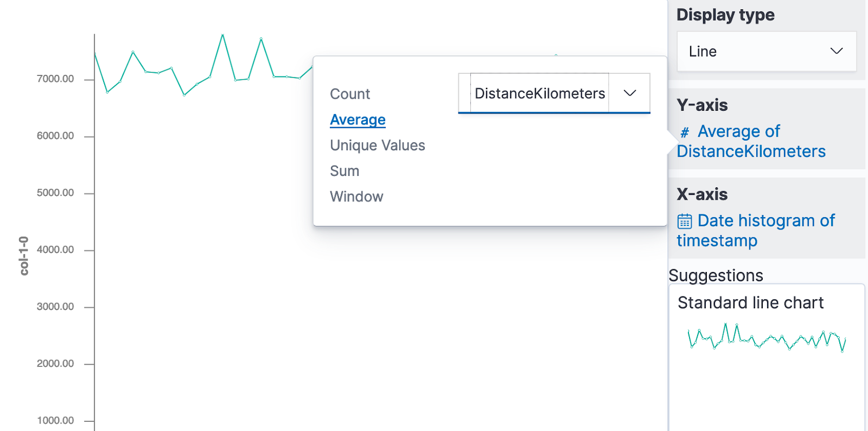The image size is (868, 431).
Task: Select the Count function
Action: [350, 94]
